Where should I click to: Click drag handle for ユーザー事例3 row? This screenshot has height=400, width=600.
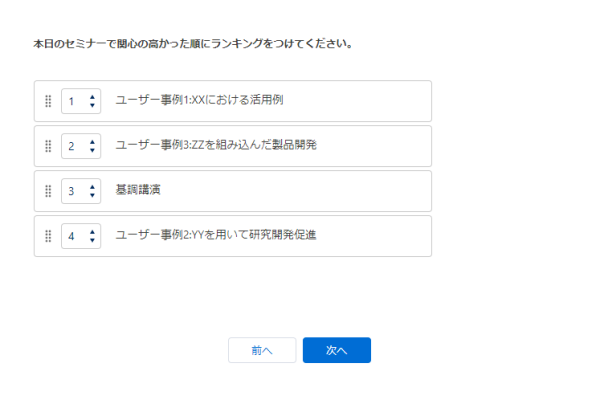point(48,146)
